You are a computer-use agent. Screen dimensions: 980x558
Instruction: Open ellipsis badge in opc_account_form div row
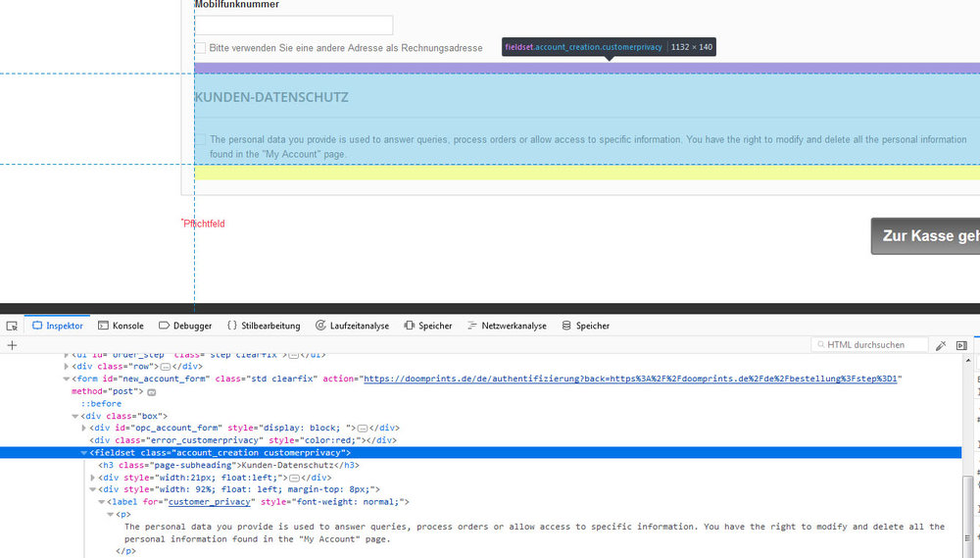[363, 429]
